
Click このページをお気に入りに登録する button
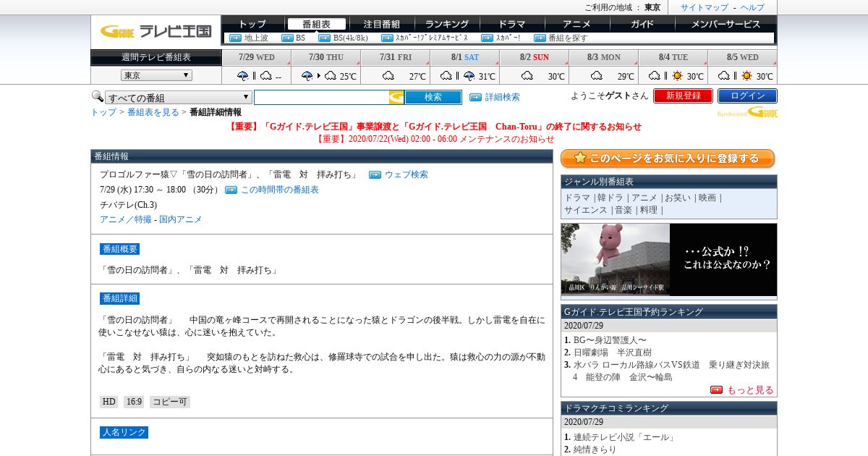[668, 158]
